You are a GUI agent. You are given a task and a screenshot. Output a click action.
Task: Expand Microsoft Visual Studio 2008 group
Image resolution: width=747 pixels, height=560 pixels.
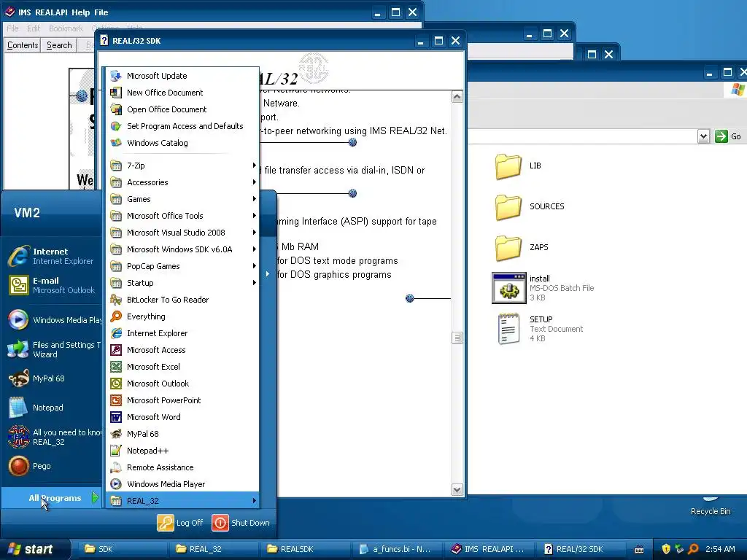pos(182,233)
